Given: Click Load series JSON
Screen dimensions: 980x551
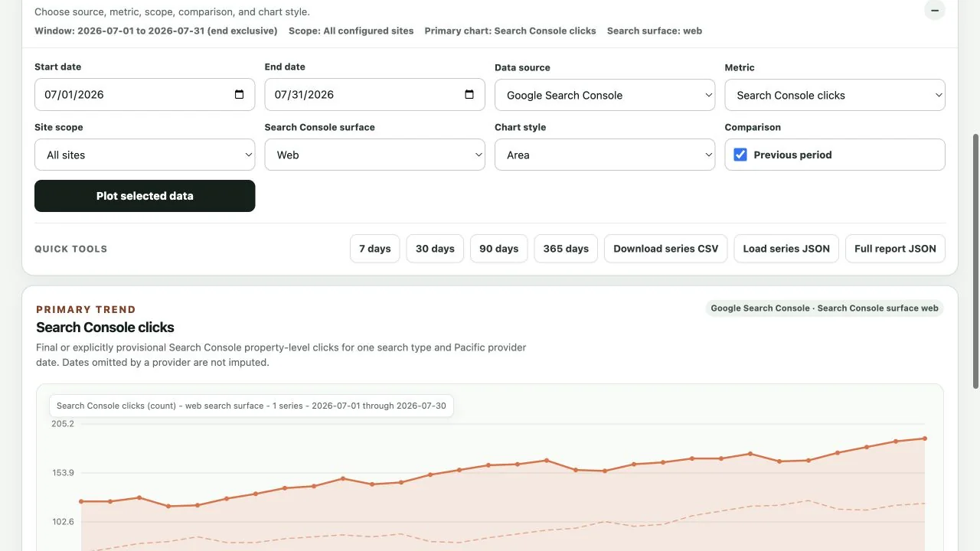Looking at the screenshot, I should pos(786,249).
